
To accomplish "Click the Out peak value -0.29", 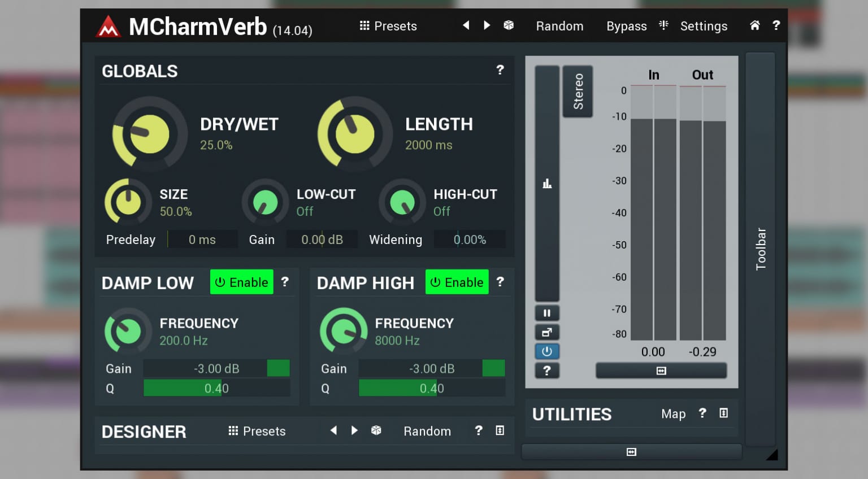I will 702,352.
